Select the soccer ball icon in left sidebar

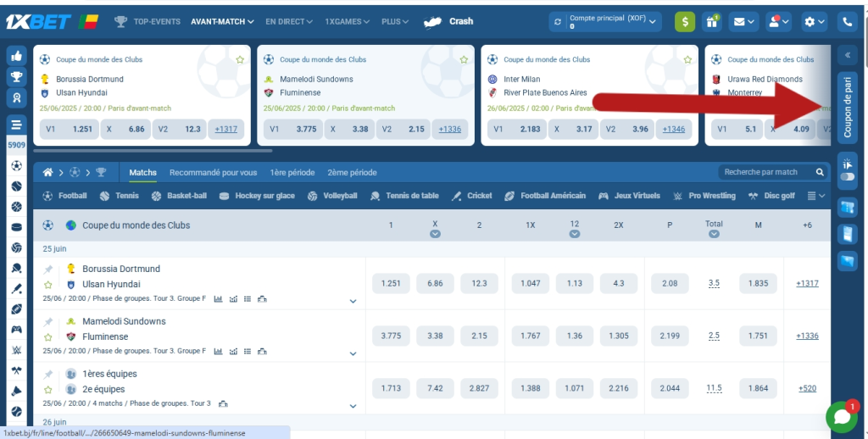[x=16, y=165]
